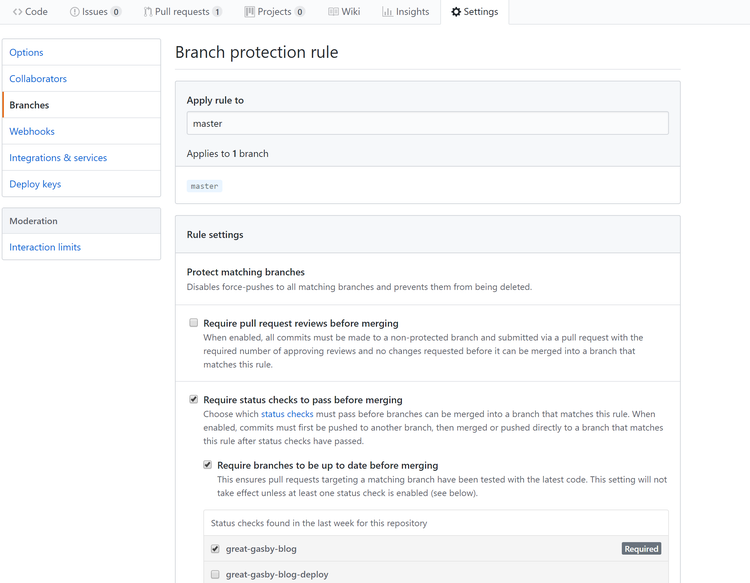The height and width of the screenshot is (583, 750).
Task: Click 'Status checks found in the last week' text
Action: click(x=319, y=523)
